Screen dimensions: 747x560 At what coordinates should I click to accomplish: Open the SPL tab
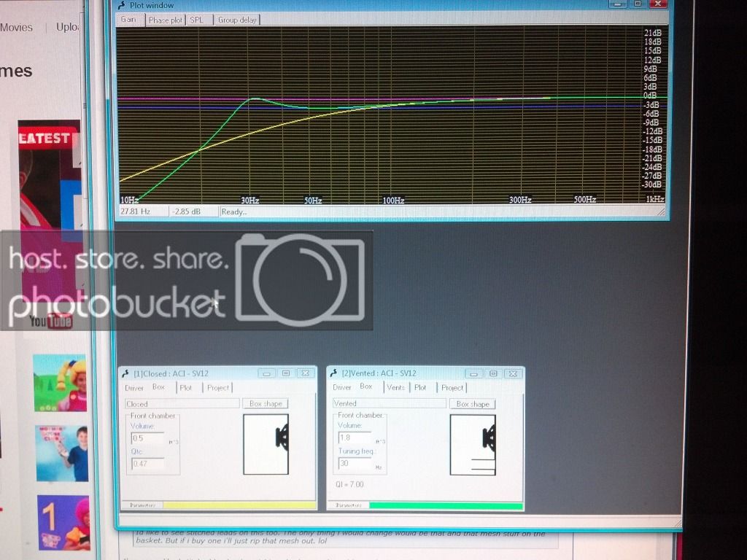pyautogui.click(x=197, y=20)
